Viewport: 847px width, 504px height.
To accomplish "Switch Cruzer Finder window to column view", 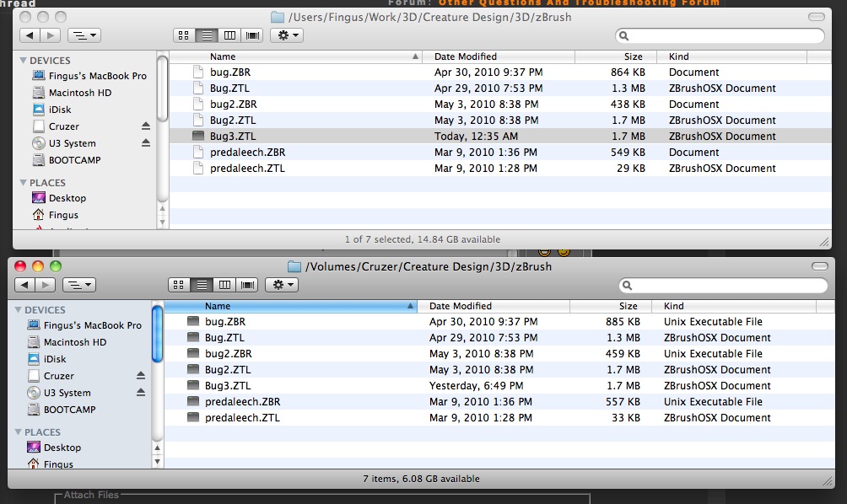I will pyautogui.click(x=224, y=285).
